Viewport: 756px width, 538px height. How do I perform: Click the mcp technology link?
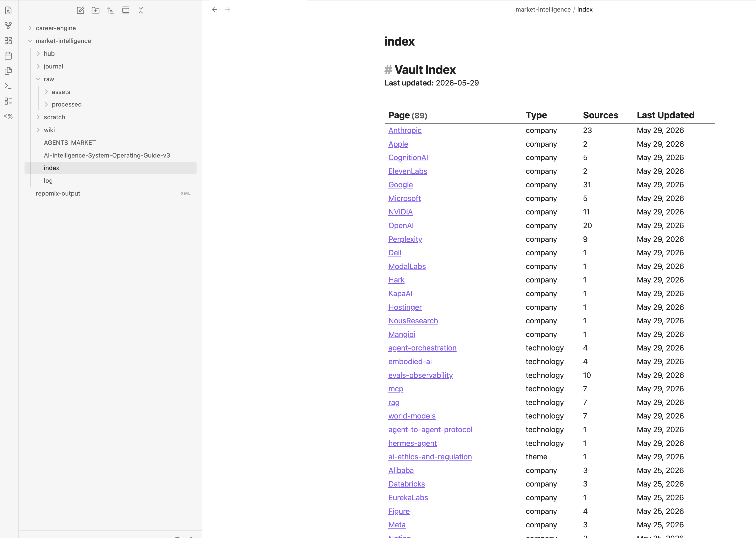point(396,389)
